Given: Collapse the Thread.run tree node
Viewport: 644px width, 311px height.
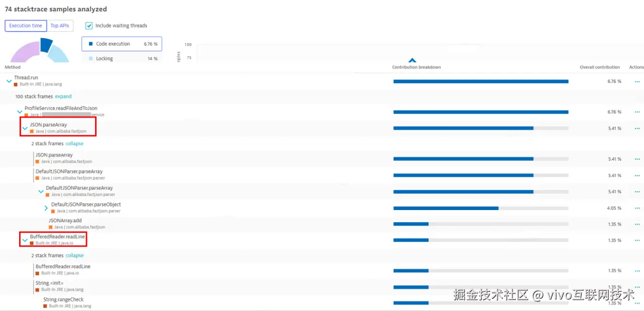Looking at the screenshot, I should pyautogui.click(x=9, y=81).
